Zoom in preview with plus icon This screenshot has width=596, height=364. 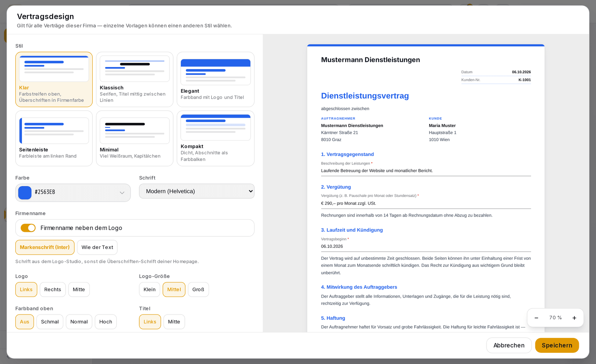(574, 318)
